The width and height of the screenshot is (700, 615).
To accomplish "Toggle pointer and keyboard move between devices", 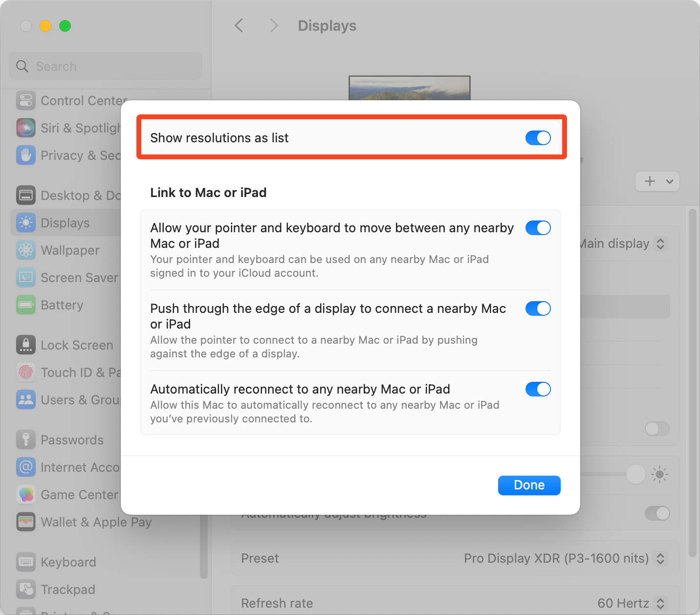I will point(538,228).
